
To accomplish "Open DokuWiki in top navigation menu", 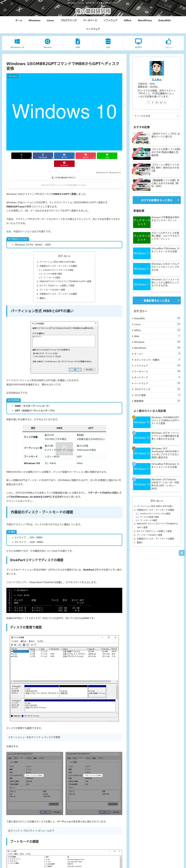I will [164, 21].
